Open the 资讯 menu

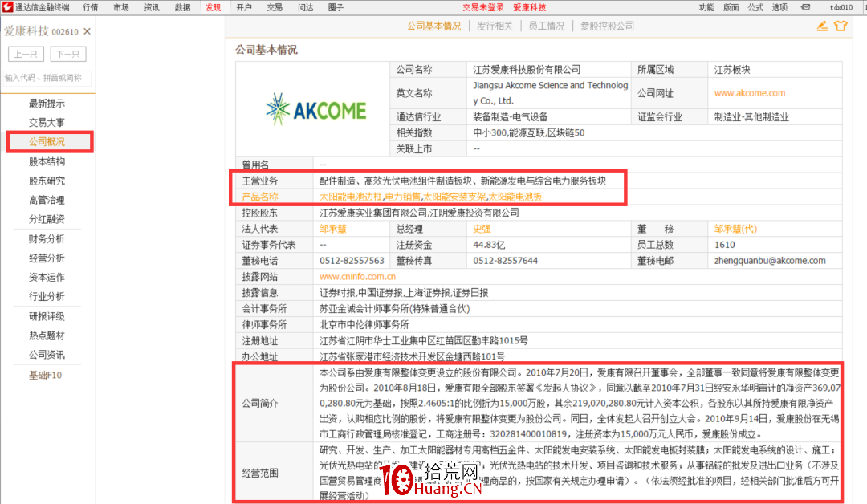pos(152,7)
